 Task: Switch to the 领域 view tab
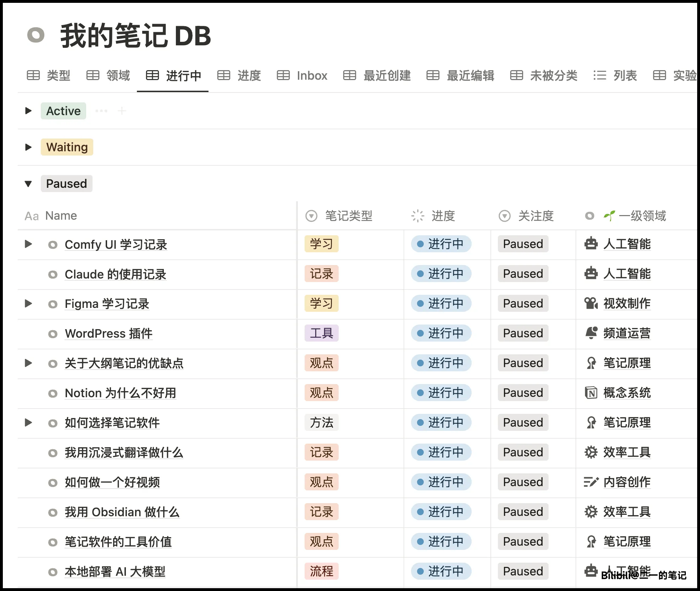(x=108, y=75)
